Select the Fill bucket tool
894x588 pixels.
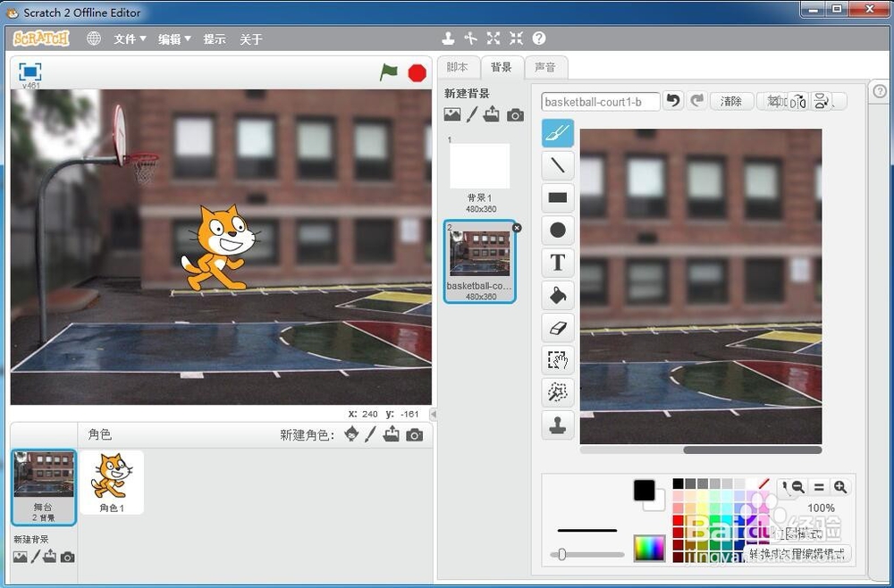[x=557, y=295]
